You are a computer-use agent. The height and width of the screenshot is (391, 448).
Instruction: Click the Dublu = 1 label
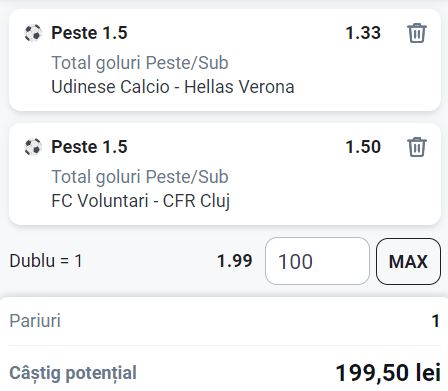point(46,261)
